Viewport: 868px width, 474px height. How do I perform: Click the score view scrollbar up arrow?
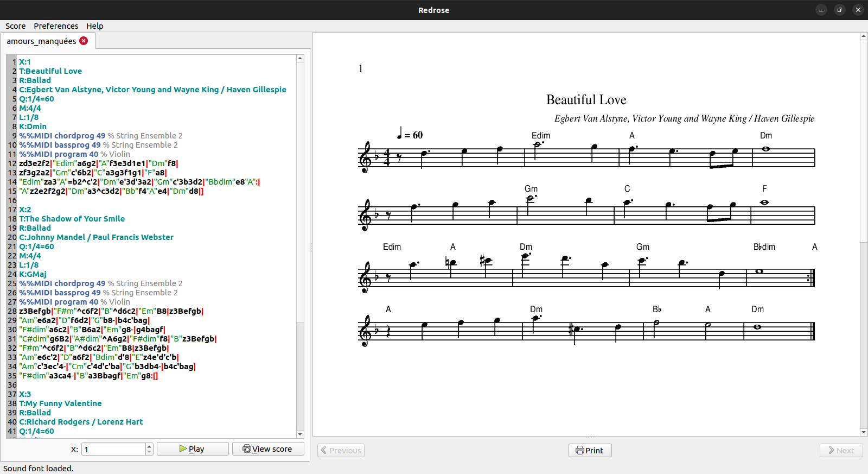click(x=864, y=36)
